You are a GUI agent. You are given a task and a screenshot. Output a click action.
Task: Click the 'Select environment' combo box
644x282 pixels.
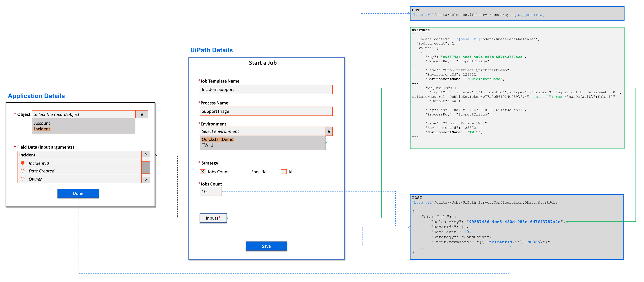263,131
